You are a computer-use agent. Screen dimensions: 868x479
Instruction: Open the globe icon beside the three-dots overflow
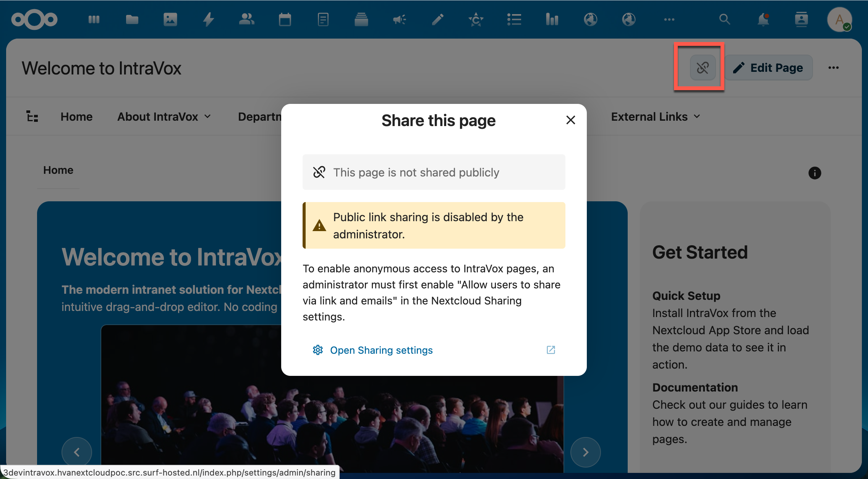coord(629,19)
